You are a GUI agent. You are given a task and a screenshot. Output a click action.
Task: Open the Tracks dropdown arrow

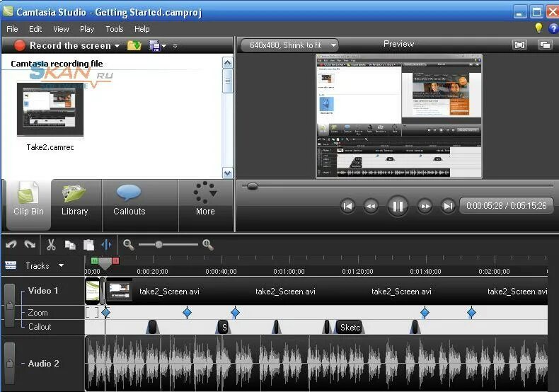point(61,265)
